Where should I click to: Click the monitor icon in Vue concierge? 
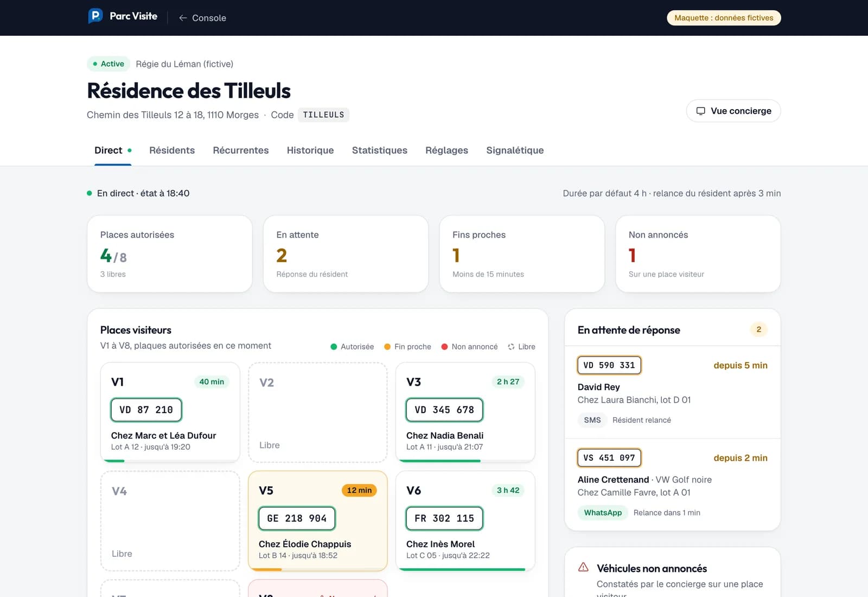(x=701, y=111)
